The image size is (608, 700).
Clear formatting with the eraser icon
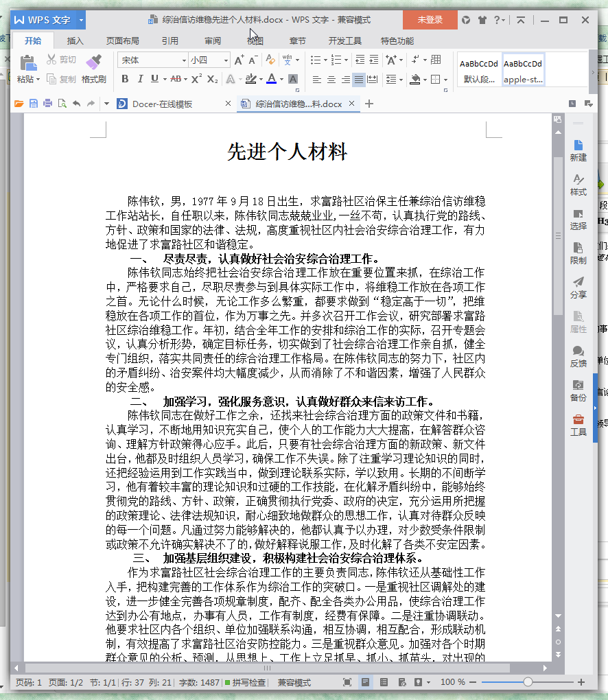pyautogui.click(x=270, y=60)
